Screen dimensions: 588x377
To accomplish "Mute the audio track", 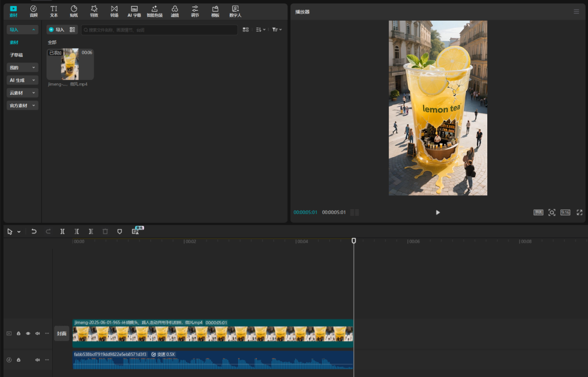I will pos(38,360).
